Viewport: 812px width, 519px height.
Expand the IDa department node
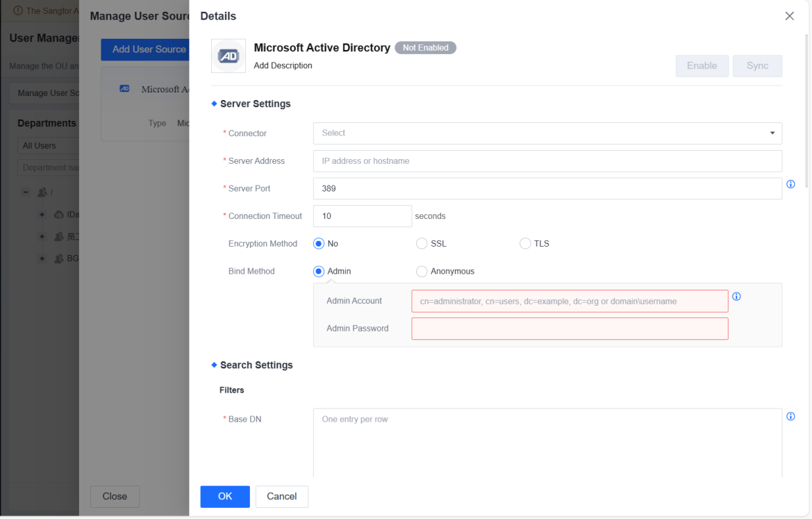pos(42,215)
